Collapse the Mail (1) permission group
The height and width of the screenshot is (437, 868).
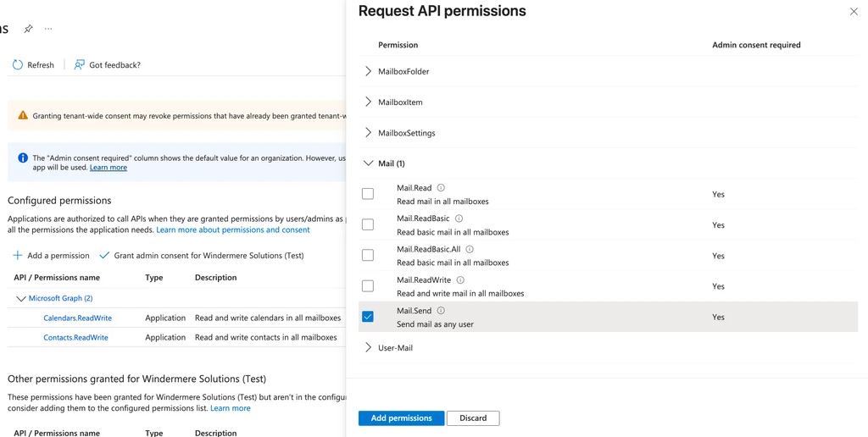click(368, 163)
